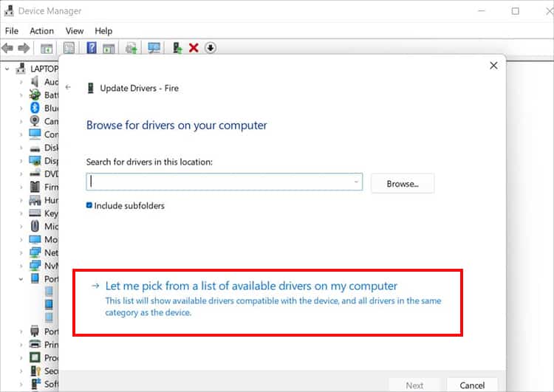554x392 pixels.
Task: Toggle the Include subfolders checkbox
Action: 89,205
